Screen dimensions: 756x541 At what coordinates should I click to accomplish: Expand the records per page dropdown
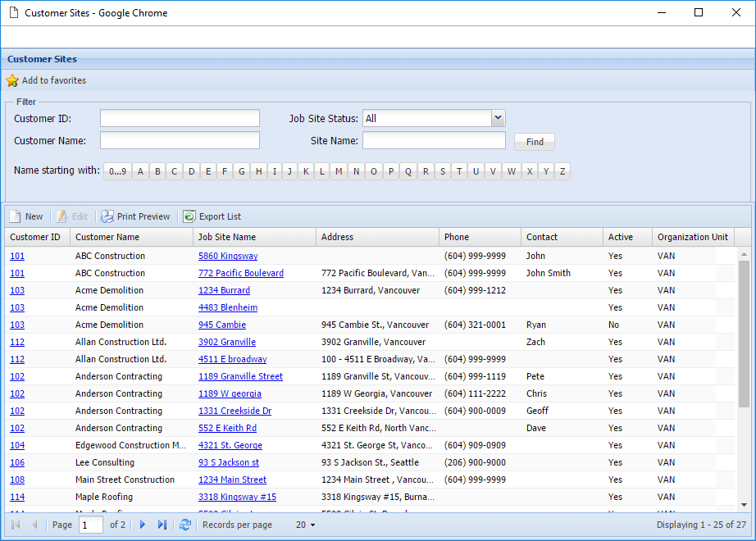(312, 525)
